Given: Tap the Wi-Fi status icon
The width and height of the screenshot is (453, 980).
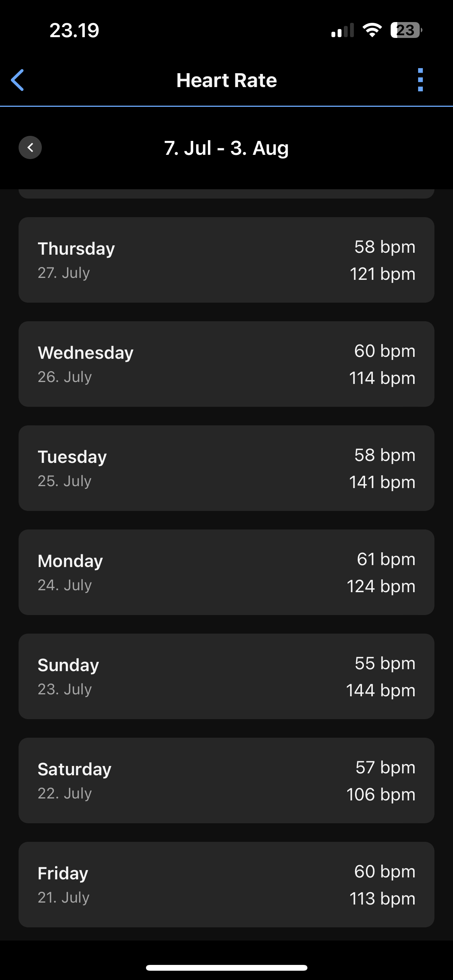Looking at the screenshot, I should (372, 30).
